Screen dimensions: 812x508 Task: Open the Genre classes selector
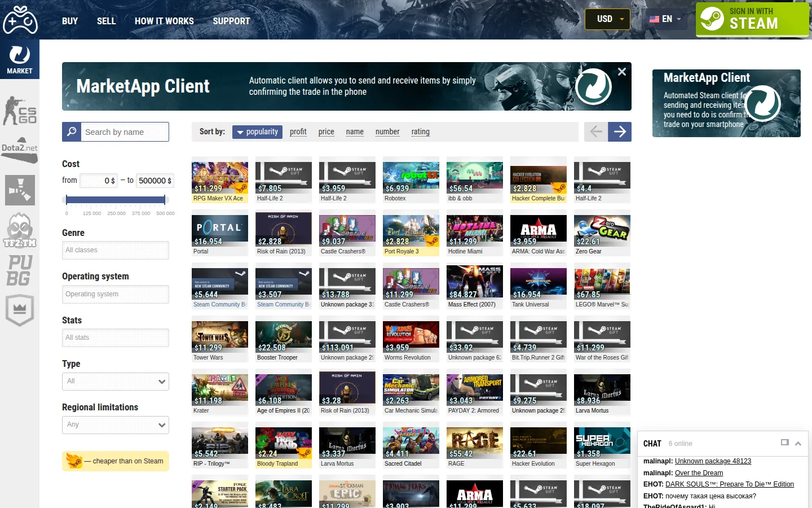click(116, 250)
